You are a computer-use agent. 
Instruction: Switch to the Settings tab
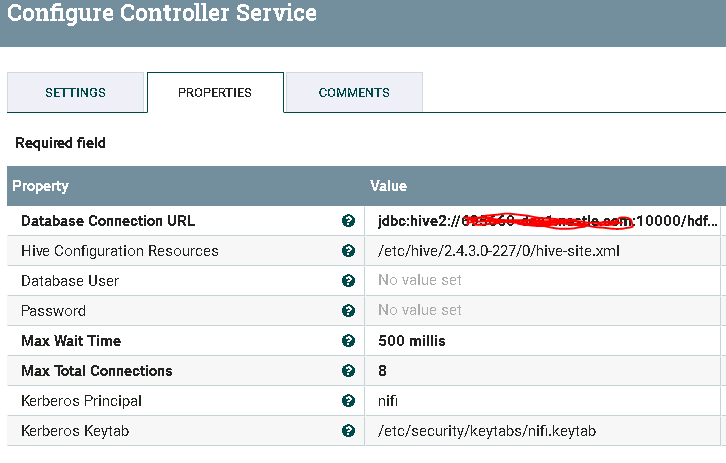(75, 93)
